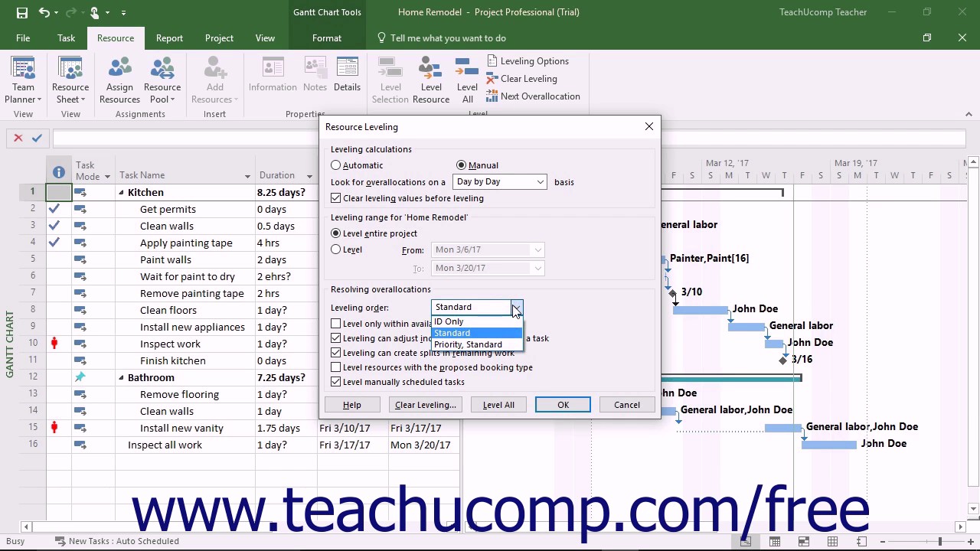Toggle Leveling can adjust individual assignments checkbox
This screenshot has width=980, height=551.
click(x=335, y=338)
